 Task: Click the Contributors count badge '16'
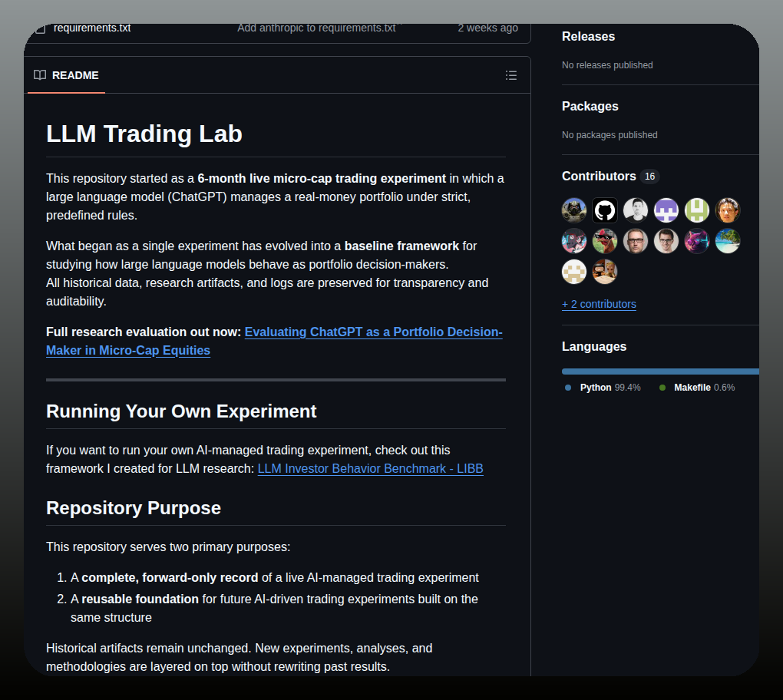(x=649, y=177)
